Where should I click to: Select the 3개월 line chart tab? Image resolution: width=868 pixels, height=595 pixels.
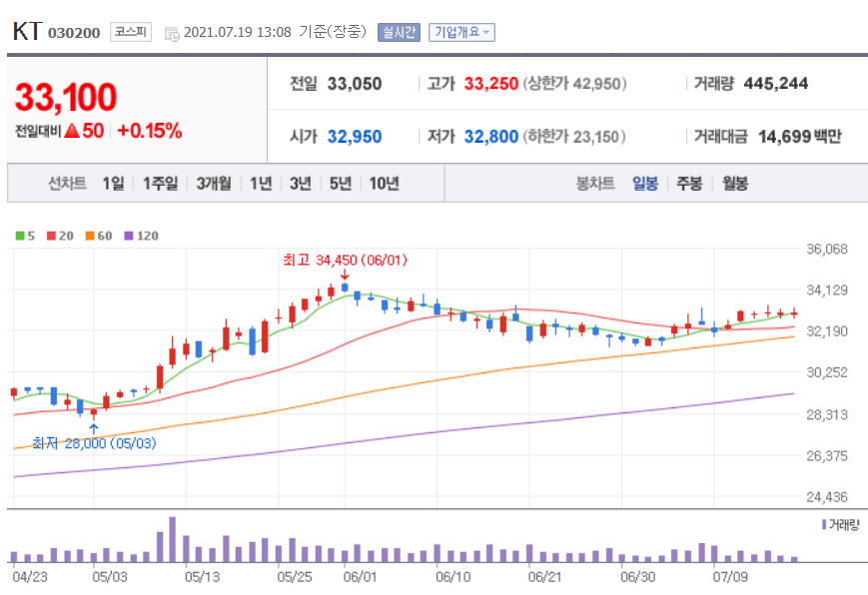click(x=214, y=184)
